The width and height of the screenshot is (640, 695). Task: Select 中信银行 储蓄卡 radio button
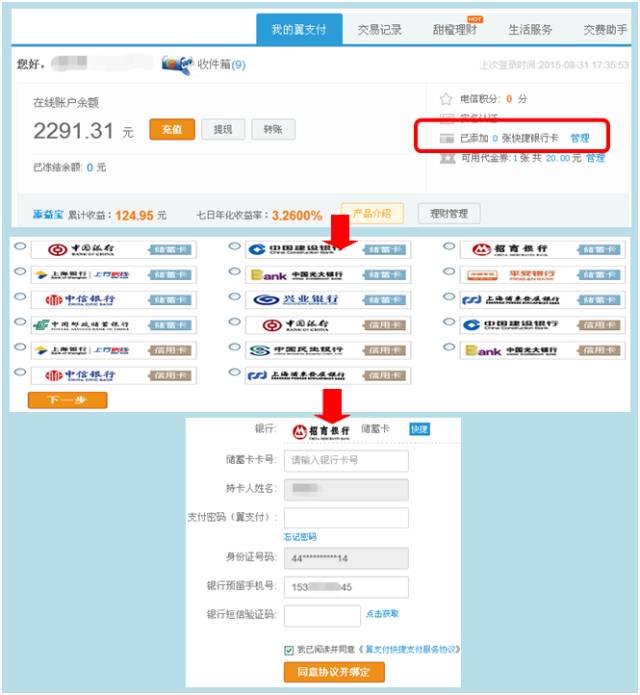pos(20,297)
